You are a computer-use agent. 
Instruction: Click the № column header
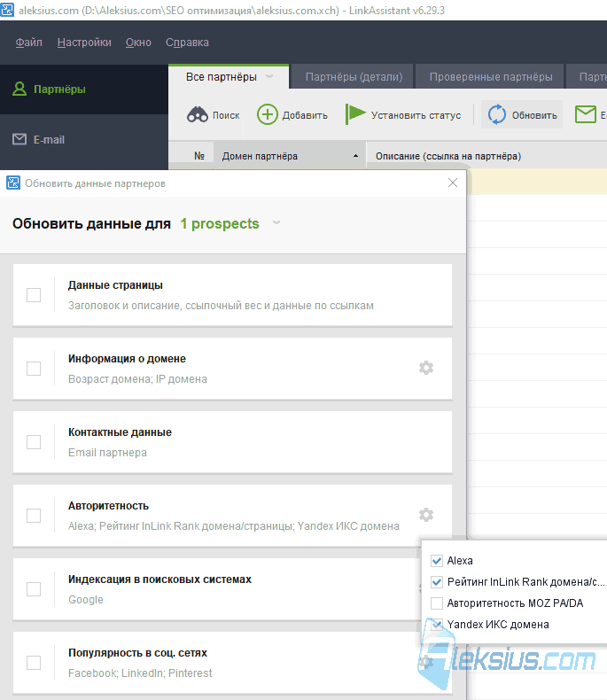point(199,156)
